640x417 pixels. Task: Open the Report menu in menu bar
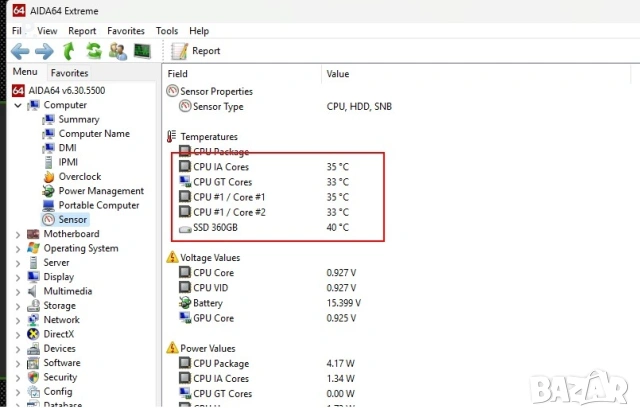point(82,31)
